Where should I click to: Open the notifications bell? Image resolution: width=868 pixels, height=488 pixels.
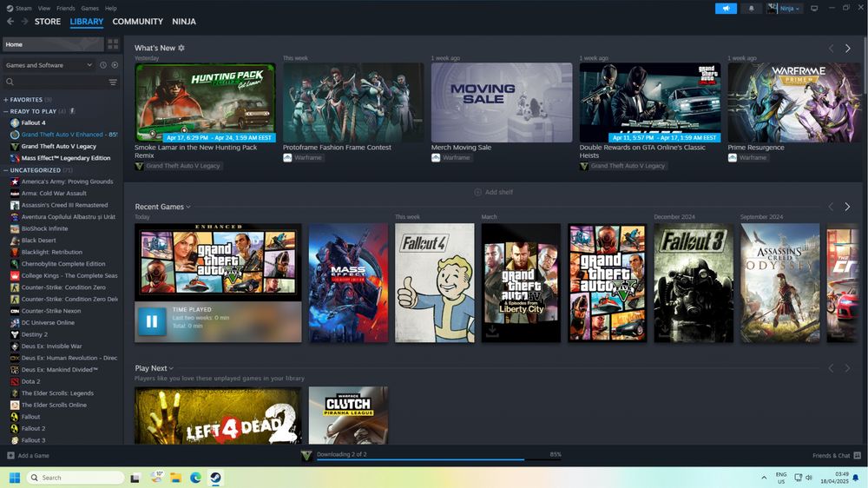(751, 9)
